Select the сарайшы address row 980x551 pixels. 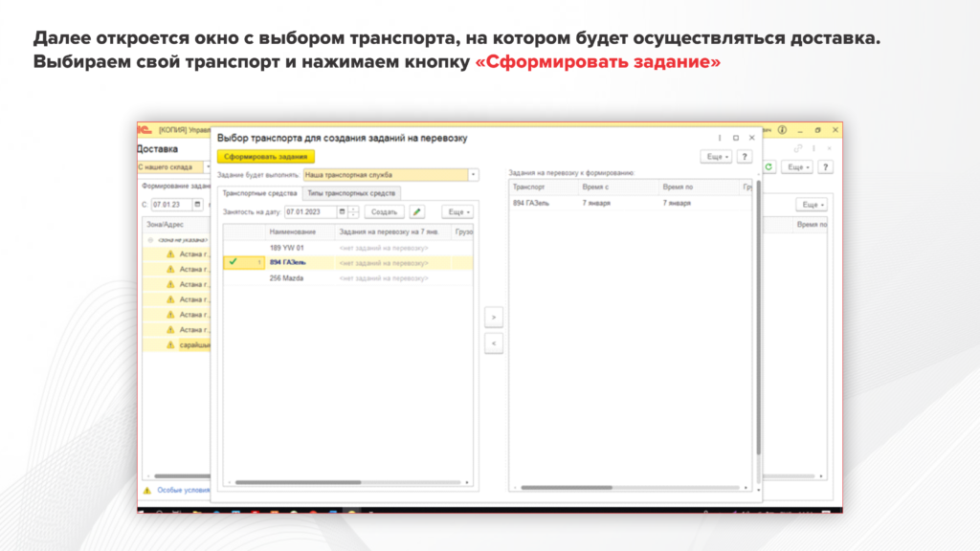click(x=177, y=344)
